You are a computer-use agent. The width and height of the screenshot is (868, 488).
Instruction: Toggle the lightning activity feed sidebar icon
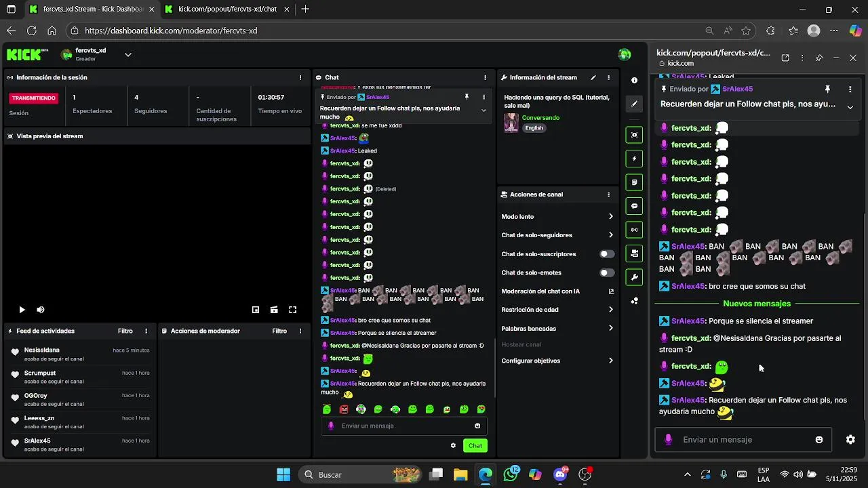pos(634,159)
